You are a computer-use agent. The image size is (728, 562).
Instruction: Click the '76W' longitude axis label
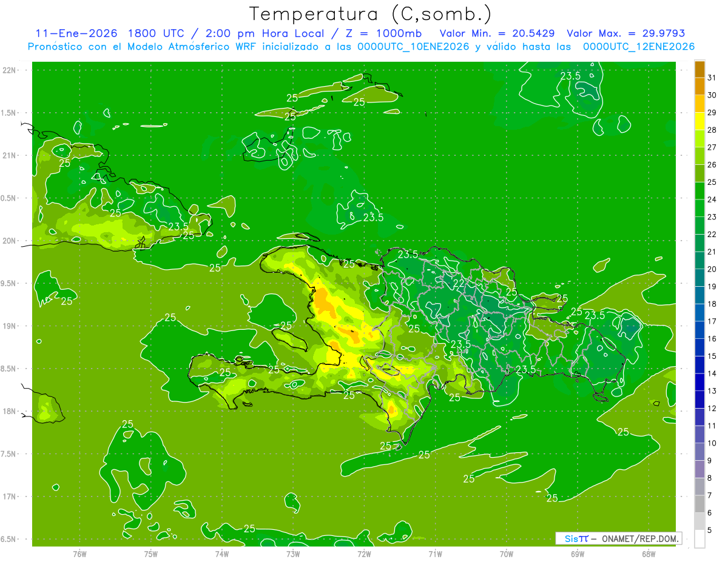pyautogui.click(x=79, y=554)
